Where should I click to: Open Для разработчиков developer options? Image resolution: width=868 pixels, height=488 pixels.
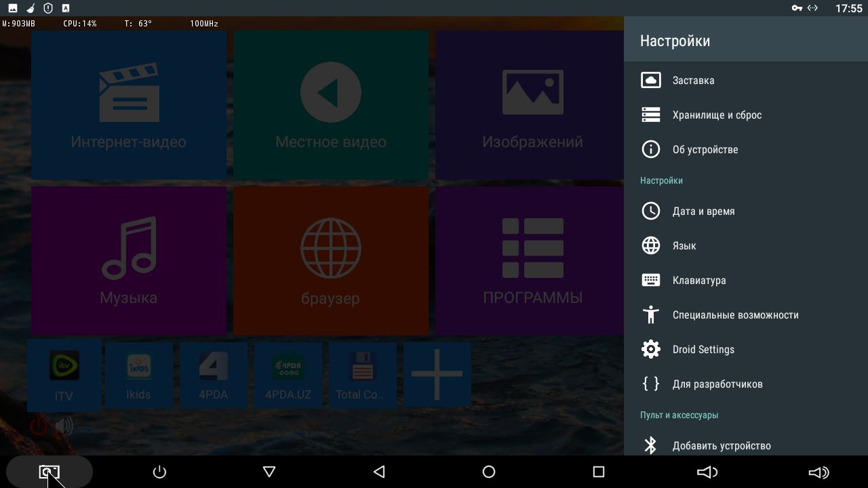746,384
